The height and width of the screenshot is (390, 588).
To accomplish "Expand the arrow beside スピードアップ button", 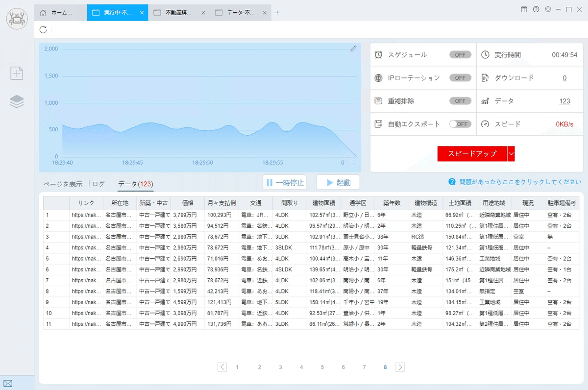I will coord(511,153).
